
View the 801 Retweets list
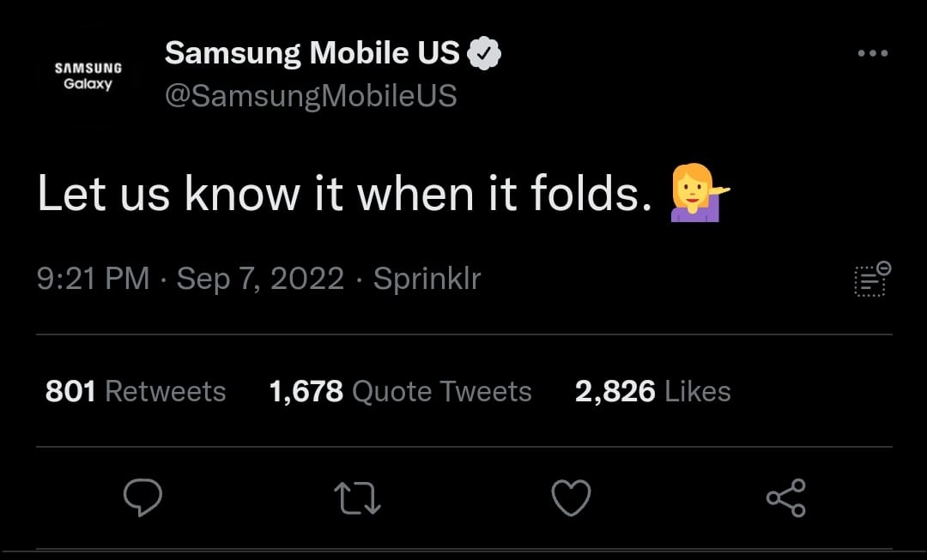(136, 392)
